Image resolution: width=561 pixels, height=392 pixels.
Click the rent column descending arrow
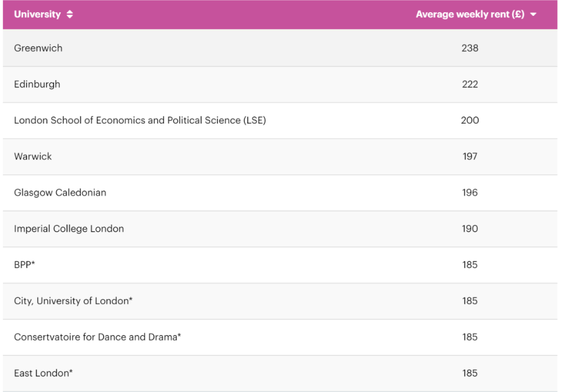click(x=533, y=15)
